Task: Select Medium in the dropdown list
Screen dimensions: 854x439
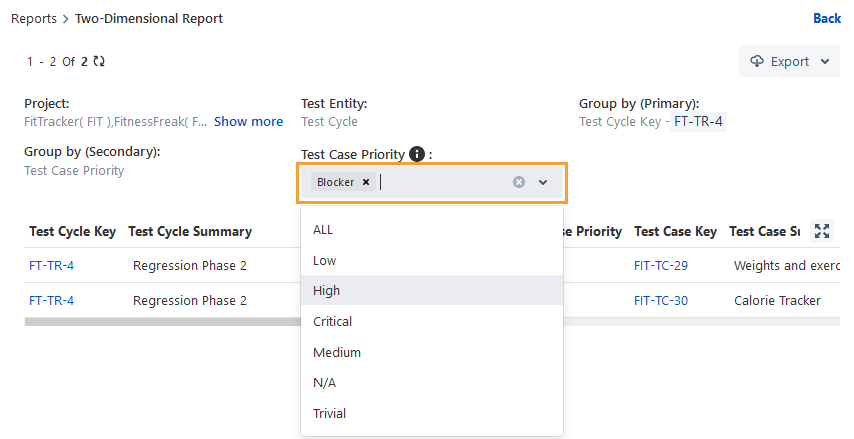Action: [336, 352]
